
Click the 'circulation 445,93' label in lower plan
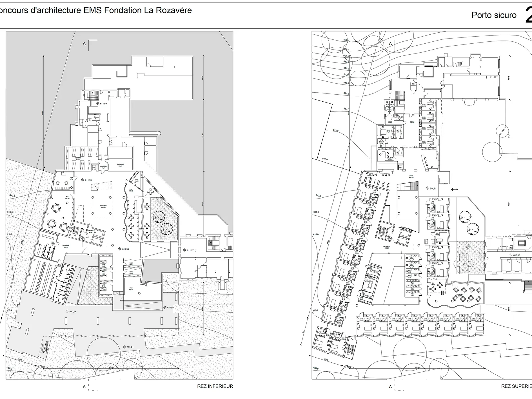[x=103, y=206]
